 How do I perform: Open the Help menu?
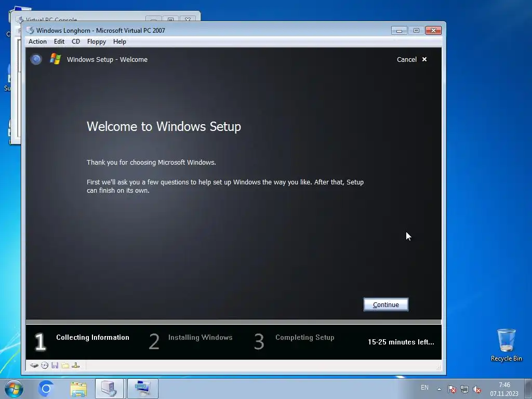tap(119, 42)
